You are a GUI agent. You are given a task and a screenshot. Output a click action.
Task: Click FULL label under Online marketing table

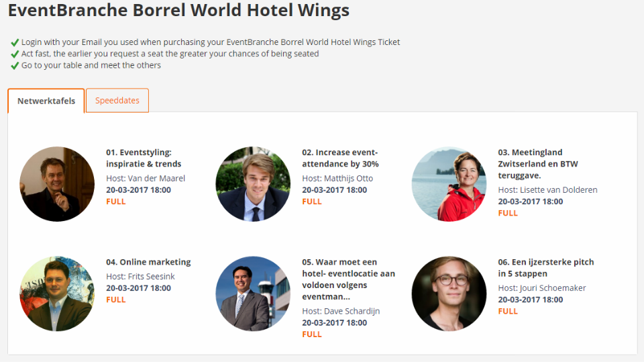pos(116,300)
